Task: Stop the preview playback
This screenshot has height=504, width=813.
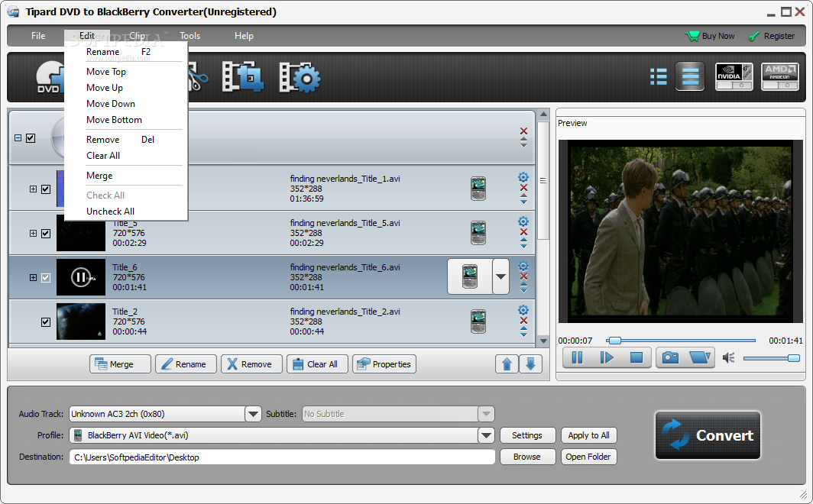Action: tap(636, 357)
